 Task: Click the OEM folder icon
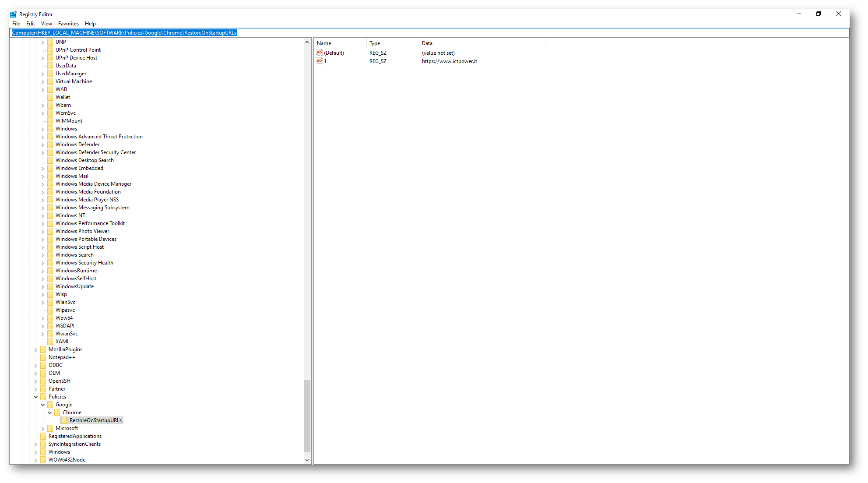tap(43, 373)
